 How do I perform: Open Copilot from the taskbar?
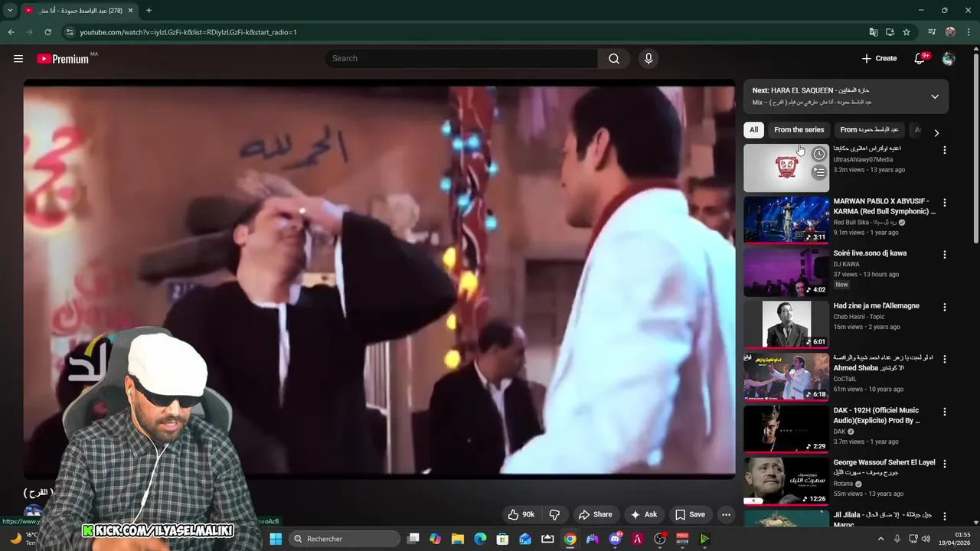(x=436, y=539)
